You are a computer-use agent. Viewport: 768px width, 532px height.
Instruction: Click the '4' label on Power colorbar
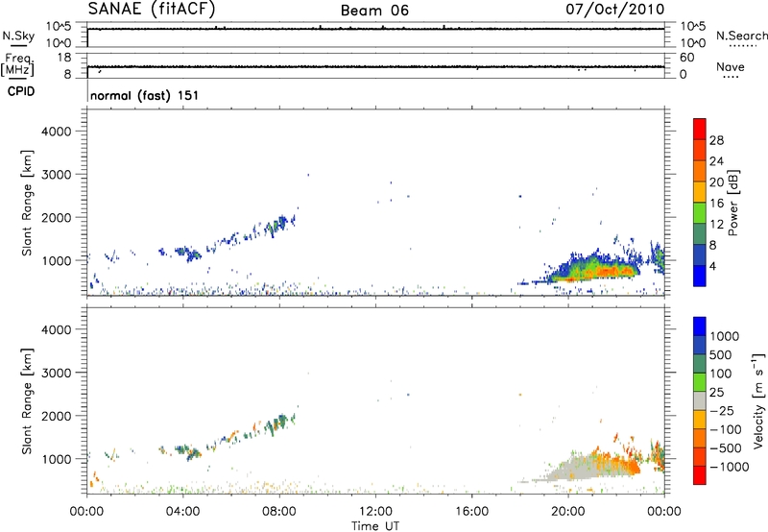pos(713,266)
